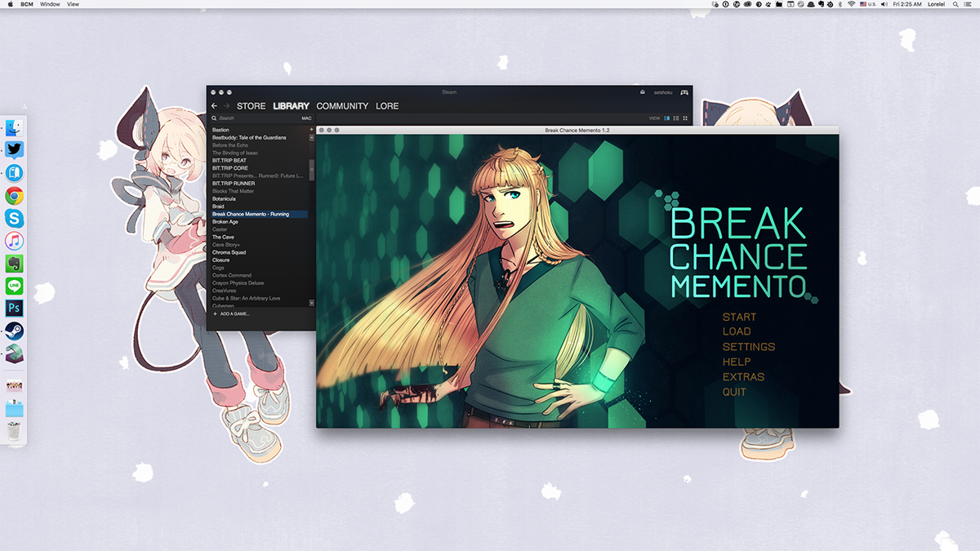Image resolution: width=980 pixels, height=551 pixels.
Task: Open the blue folder stack in Dock
Action: tap(14, 407)
